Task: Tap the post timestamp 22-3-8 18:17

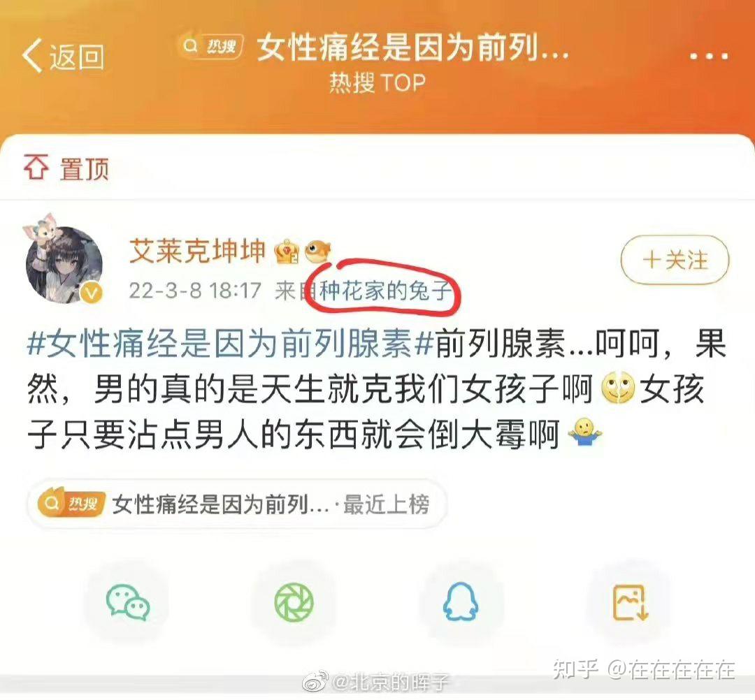Action: (195, 291)
